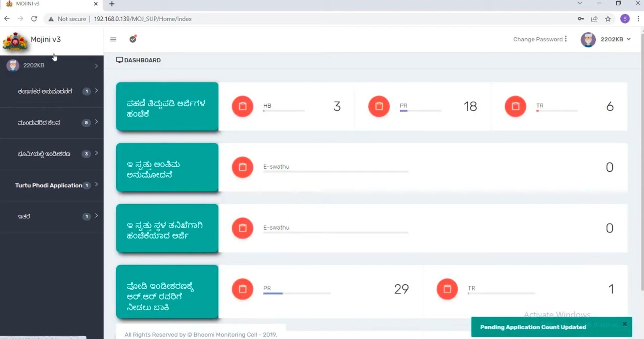Click the PR progress bar in bottom row
The width and height of the screenshot is (644, 339).
pos(297,293)
